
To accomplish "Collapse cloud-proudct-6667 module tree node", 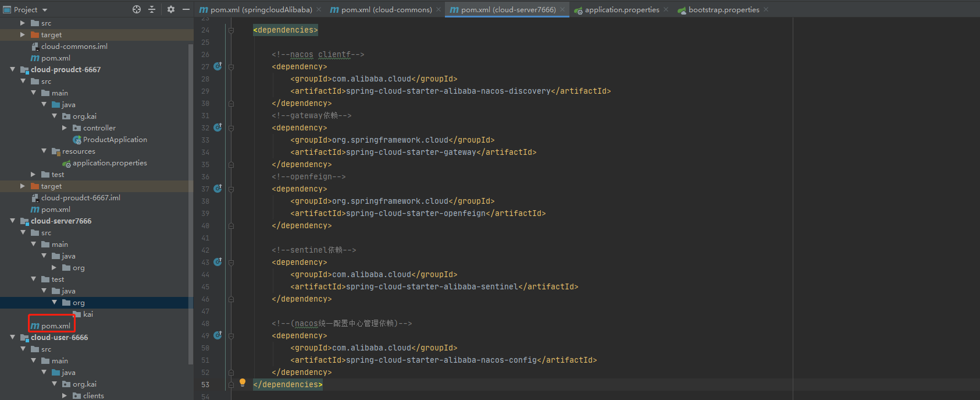I will pos(12,69).
